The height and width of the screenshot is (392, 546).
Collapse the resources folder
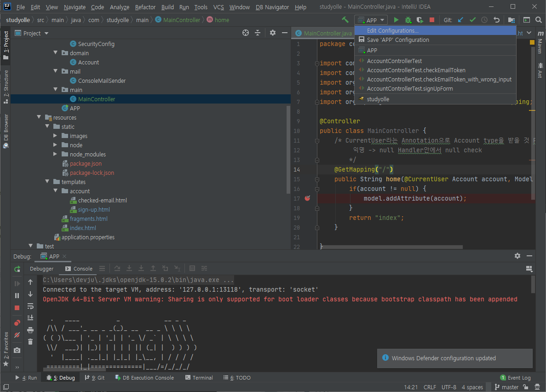pos(39,117)
